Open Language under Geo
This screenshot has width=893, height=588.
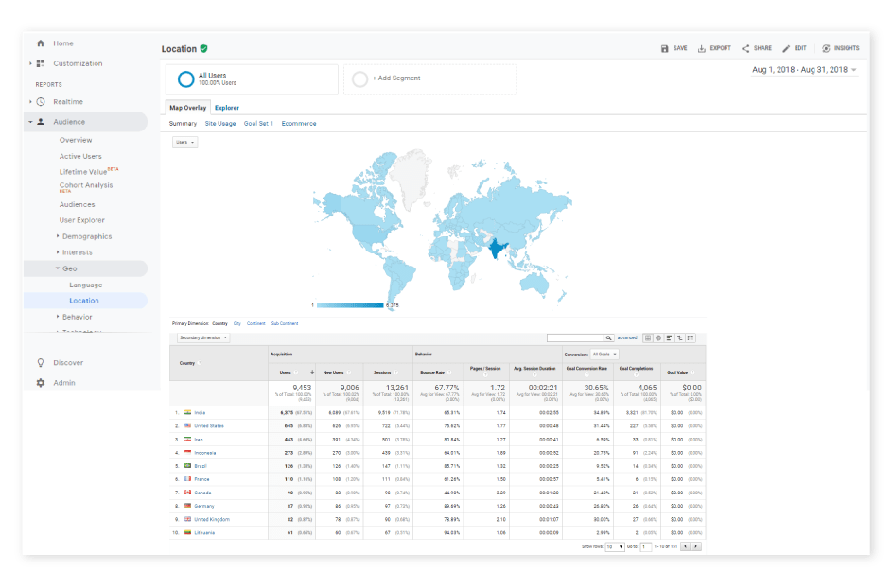(86, 285)
